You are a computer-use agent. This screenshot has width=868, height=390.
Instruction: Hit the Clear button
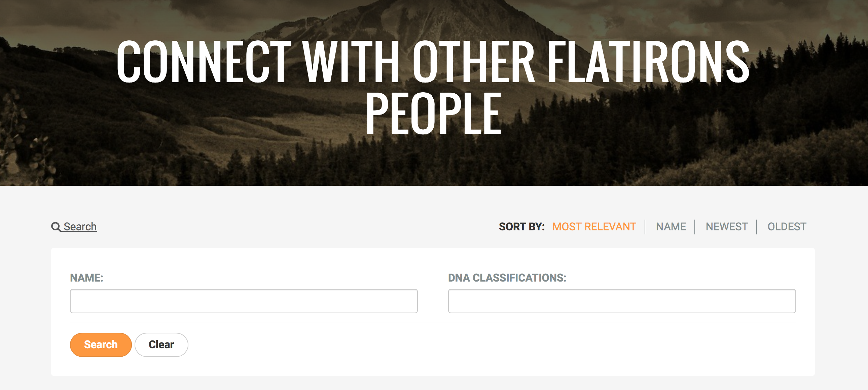tap(161, 345)
